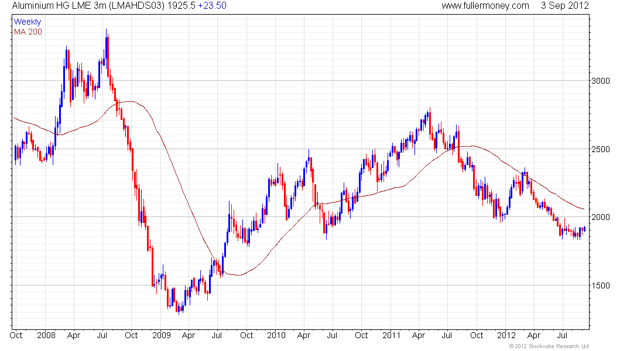Click the +23.50 price change value

[213, 6]
